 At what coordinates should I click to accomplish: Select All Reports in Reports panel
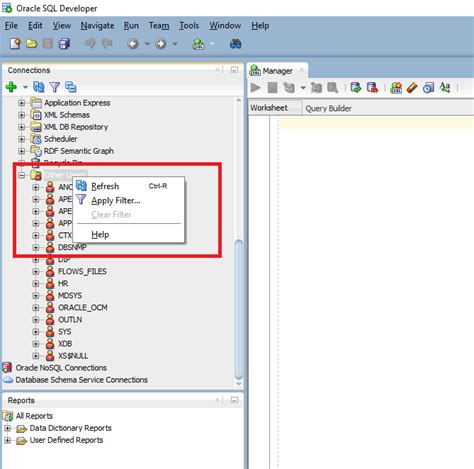coord(34,416)
